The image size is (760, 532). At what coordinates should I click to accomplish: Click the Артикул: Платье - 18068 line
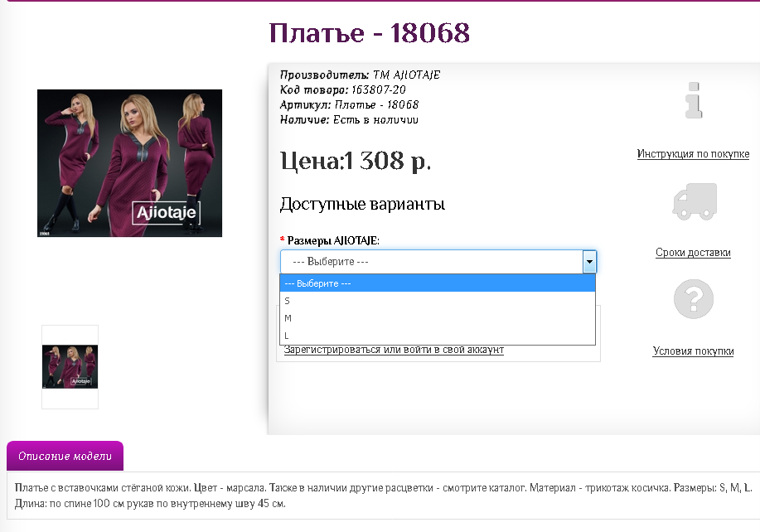pos(349,104)
